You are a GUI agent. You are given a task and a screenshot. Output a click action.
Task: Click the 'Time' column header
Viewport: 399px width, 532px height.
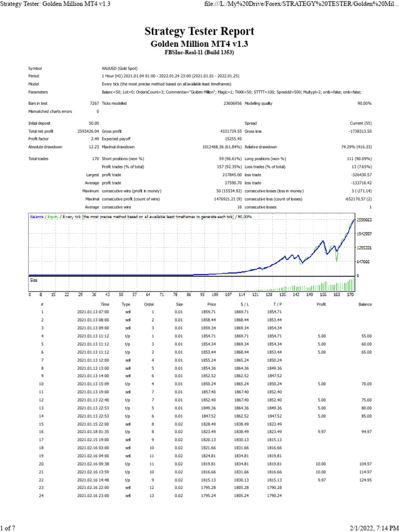105,304
